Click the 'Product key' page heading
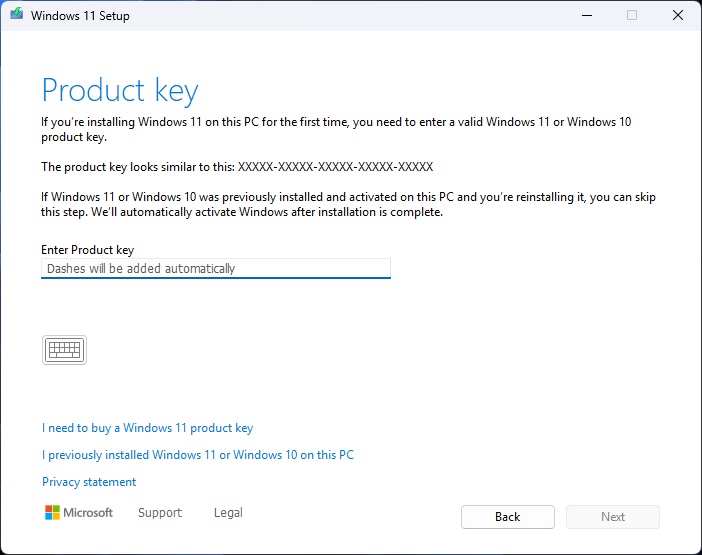This screenshot has width=702, height=555. [120, 90]
